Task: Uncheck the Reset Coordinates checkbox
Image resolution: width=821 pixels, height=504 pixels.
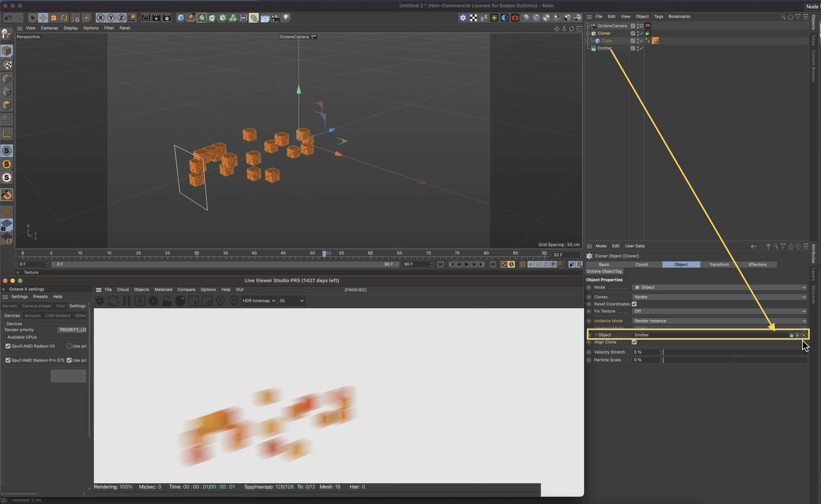Action: (x=634, y=304)
